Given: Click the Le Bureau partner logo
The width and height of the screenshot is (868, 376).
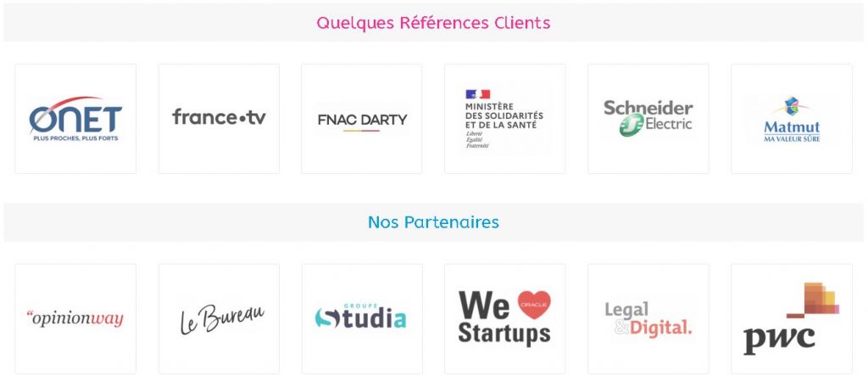Looking at the screenshot, I should coord(219,319).
